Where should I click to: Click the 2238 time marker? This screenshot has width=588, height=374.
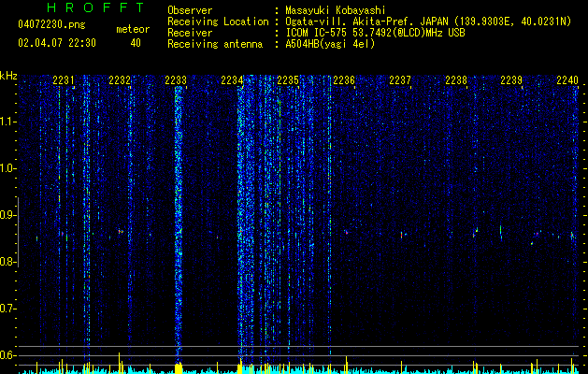click(456, 80)
